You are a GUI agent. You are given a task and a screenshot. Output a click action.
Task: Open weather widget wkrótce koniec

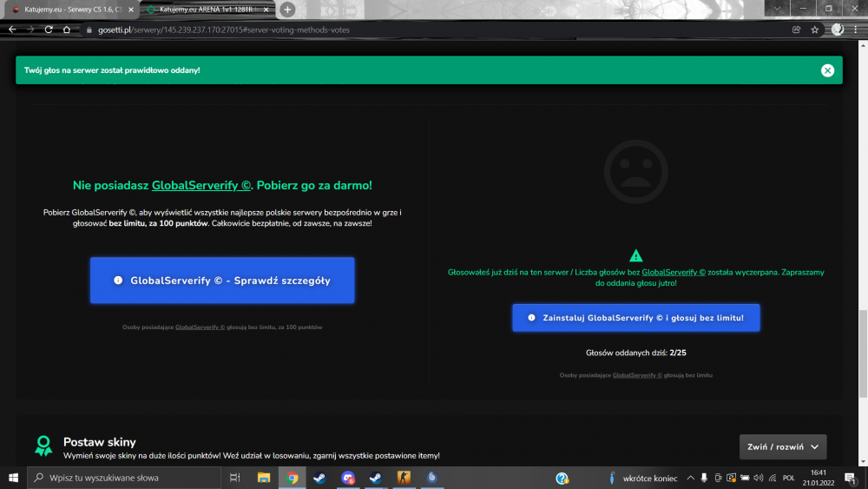click(642, 478)
